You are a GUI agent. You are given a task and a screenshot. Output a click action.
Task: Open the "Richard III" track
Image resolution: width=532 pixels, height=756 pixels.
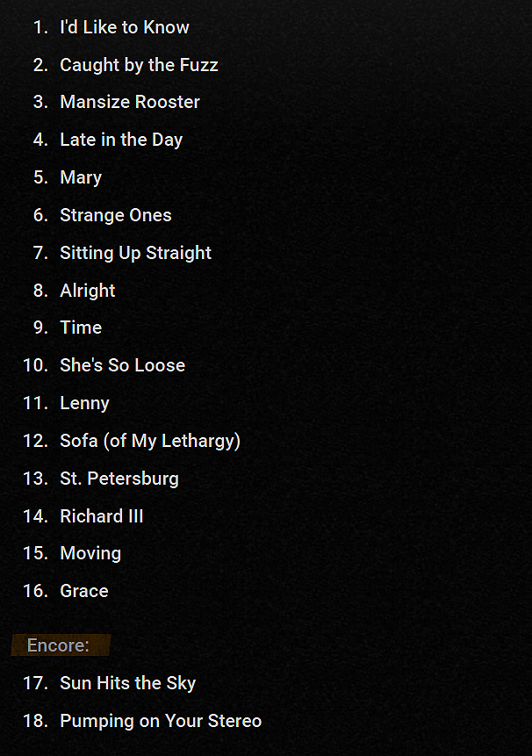[x=102, y=516]
